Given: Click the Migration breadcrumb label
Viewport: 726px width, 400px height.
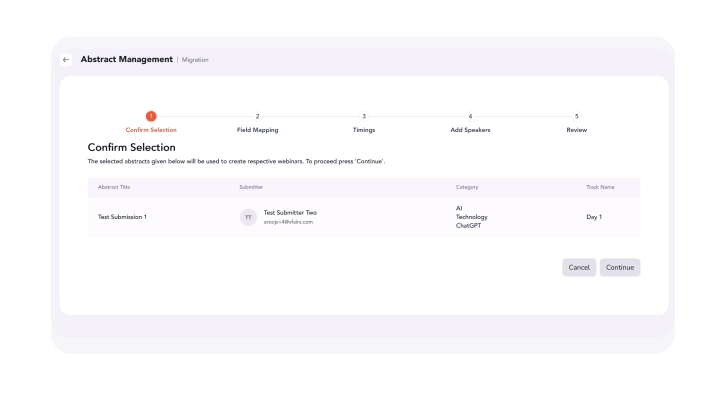Looking at the screenshot, I should (195, 60).
